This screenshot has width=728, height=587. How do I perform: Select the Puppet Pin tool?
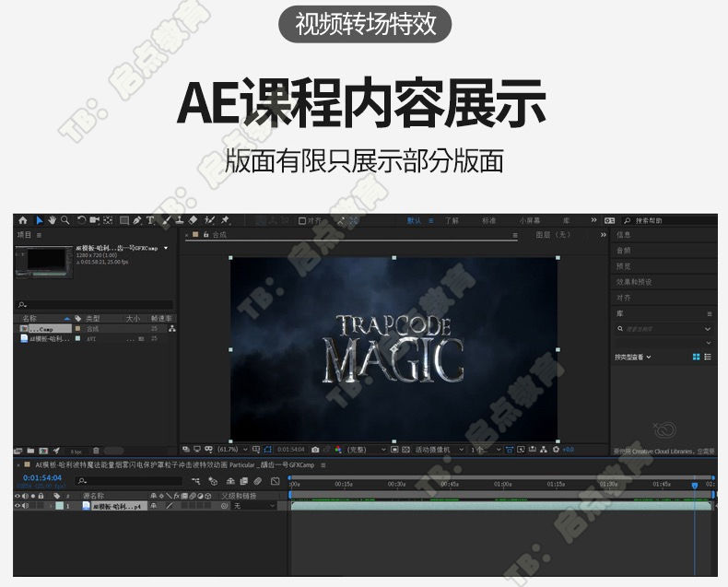click(226, 221)
